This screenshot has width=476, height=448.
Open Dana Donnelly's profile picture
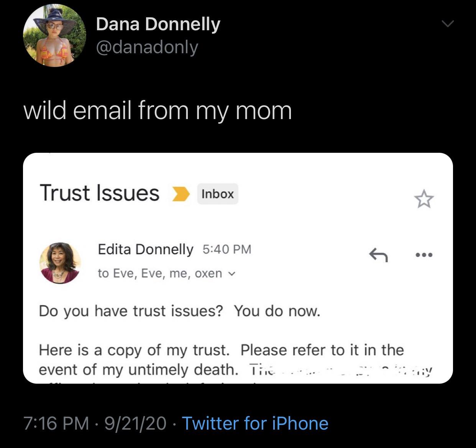point(54,36)
